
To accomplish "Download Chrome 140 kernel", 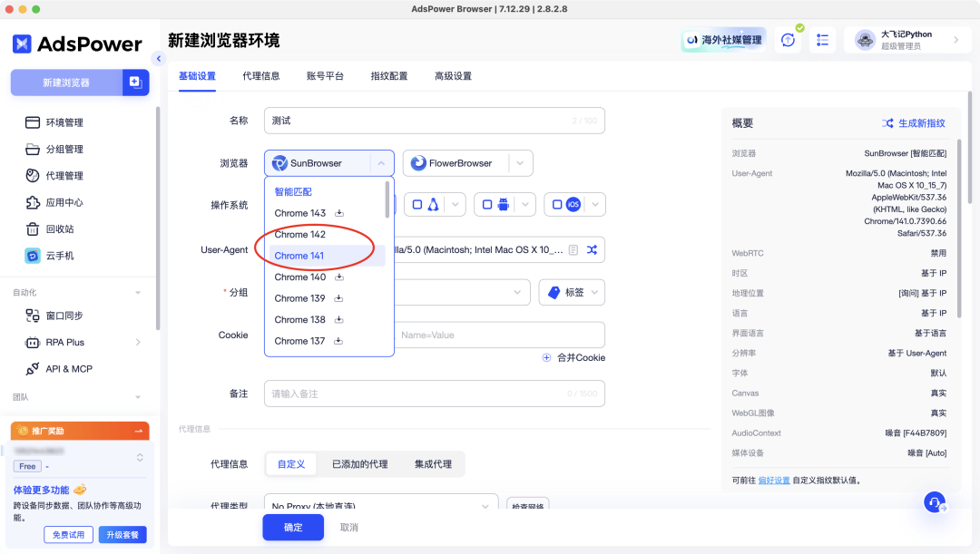I will (x=339, y=277).
